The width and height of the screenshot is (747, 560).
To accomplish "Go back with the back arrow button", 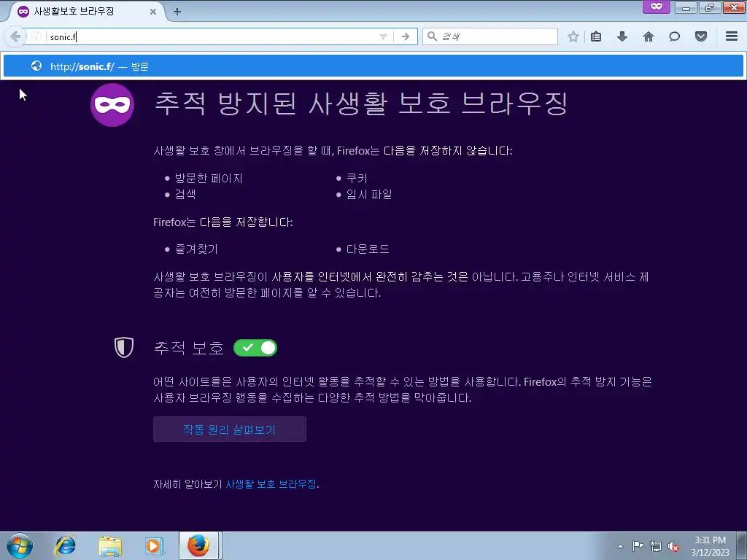I will [15, 36].
